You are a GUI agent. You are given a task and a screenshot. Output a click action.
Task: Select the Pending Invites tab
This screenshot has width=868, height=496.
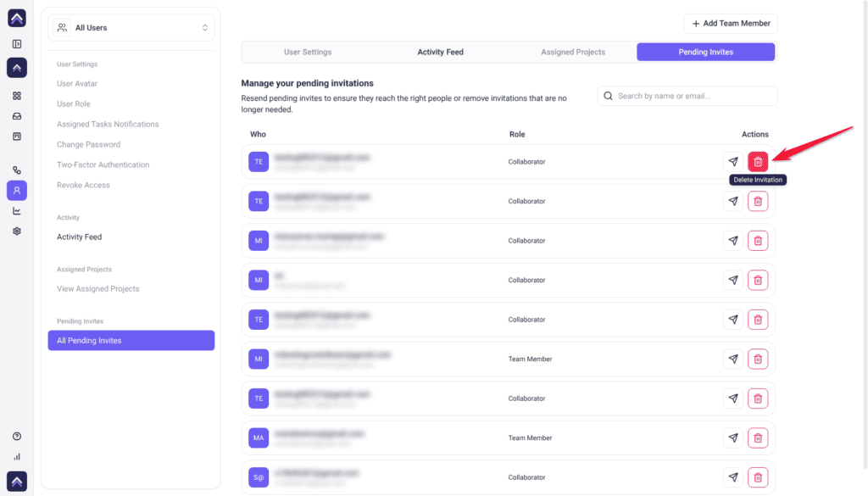[706, 52]
